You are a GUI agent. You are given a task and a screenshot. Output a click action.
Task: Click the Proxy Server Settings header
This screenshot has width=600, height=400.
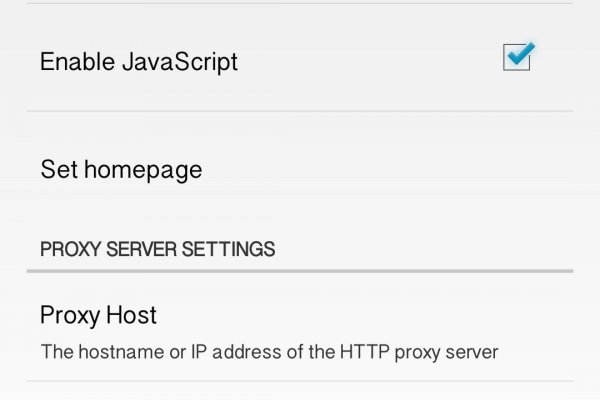tap(157, 247)
